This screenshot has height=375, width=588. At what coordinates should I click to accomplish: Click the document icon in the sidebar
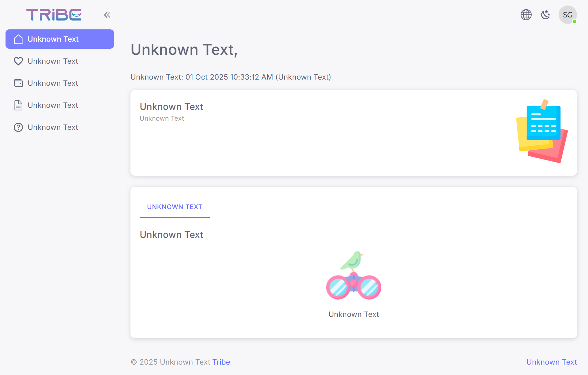pyautogui.click(x=18, y=105)
